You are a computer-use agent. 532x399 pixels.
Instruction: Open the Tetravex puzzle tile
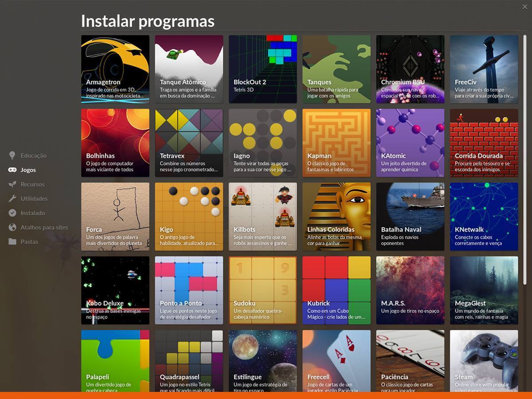point(189,143)
